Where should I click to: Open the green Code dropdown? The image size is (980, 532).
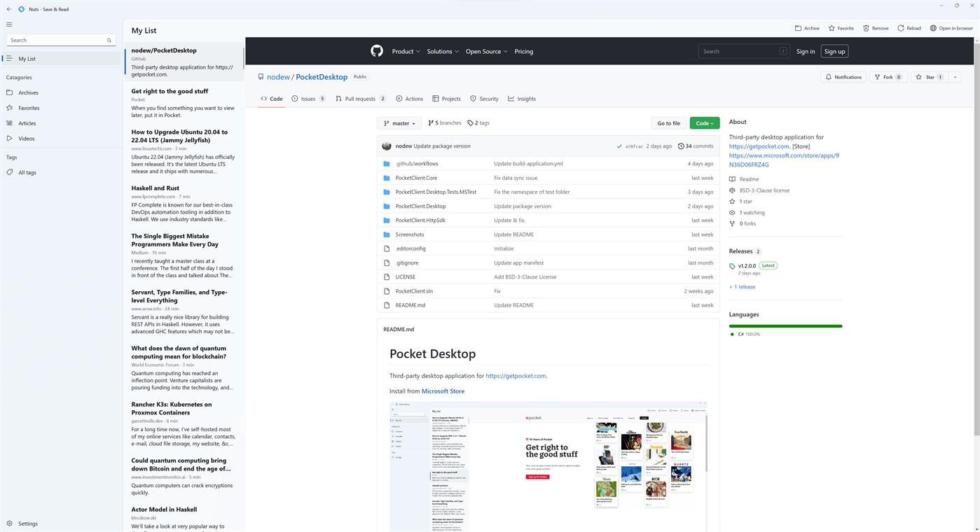click(705, 123)
